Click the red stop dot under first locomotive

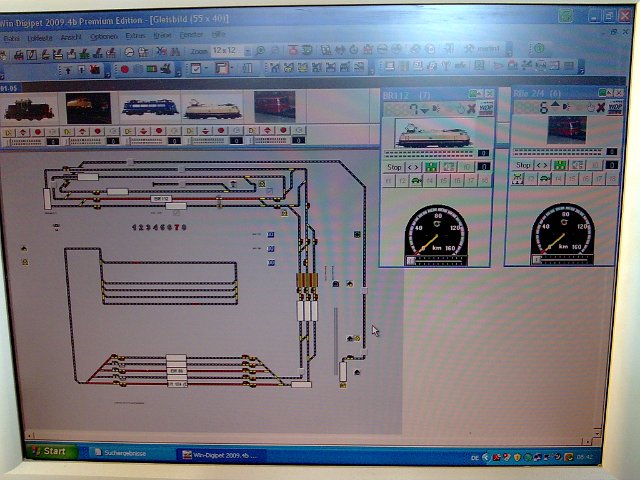38,131
